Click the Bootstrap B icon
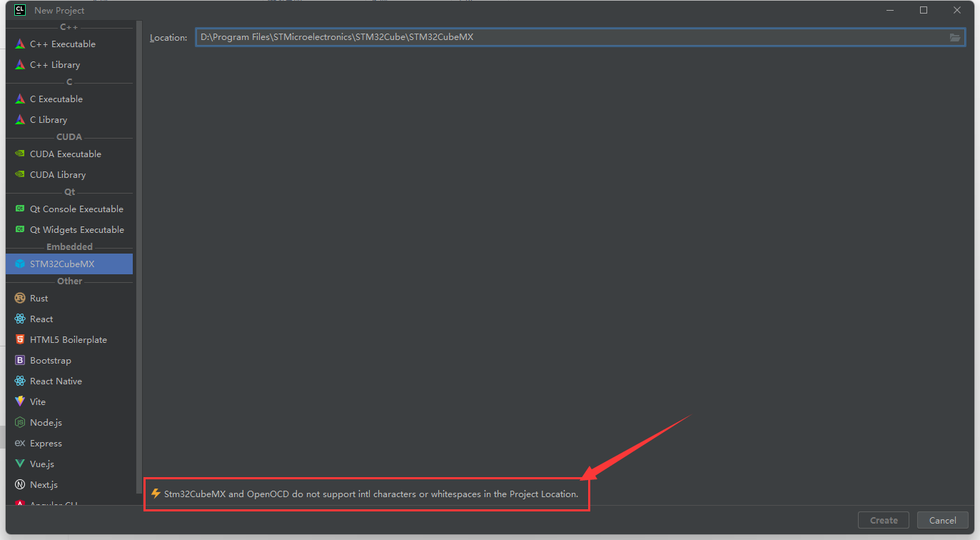This screenshot has height=540, width=980. [x=20, y=361]
